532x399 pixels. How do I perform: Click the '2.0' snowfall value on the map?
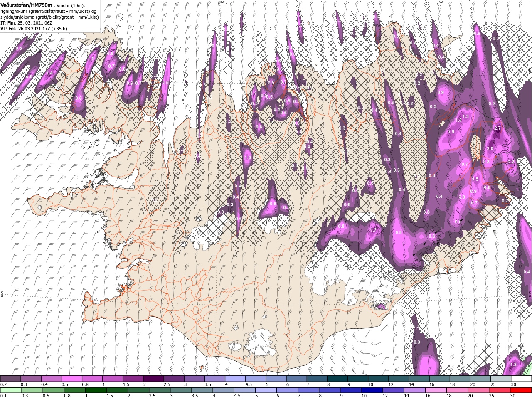pyautogui.click(x=490, y=148)
